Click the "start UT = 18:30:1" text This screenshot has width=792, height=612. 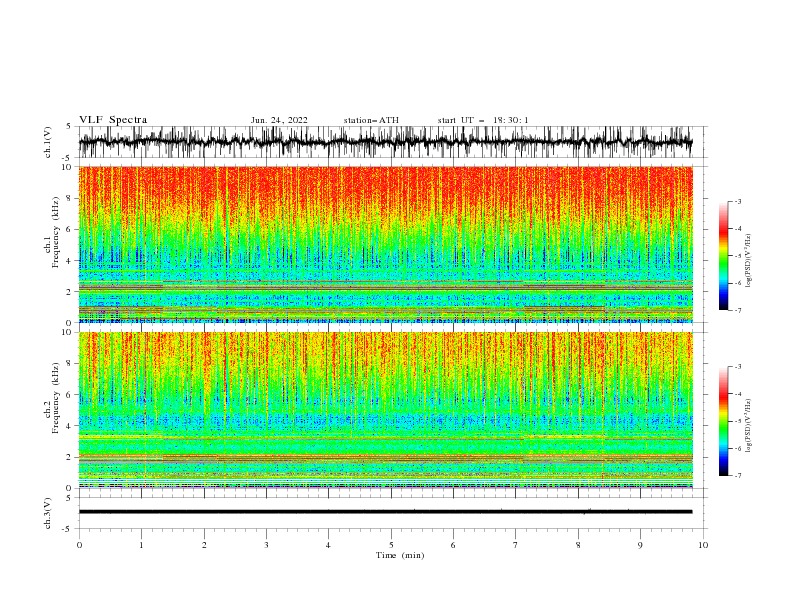click(x=483, y=120)
